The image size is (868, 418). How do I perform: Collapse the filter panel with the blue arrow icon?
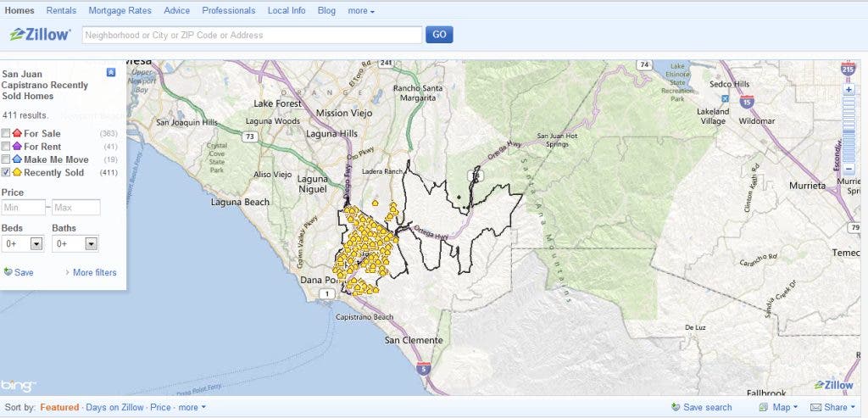point(111,73)
